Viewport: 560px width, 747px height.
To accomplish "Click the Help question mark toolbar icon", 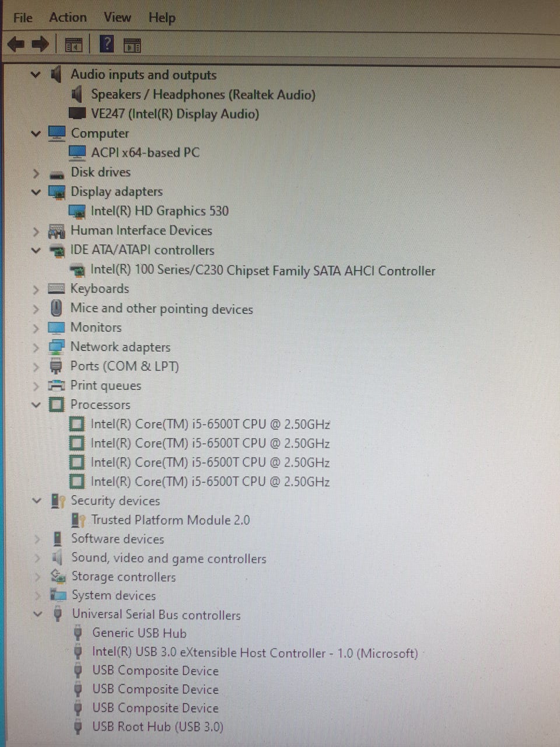I will click(x=107, y=44).
